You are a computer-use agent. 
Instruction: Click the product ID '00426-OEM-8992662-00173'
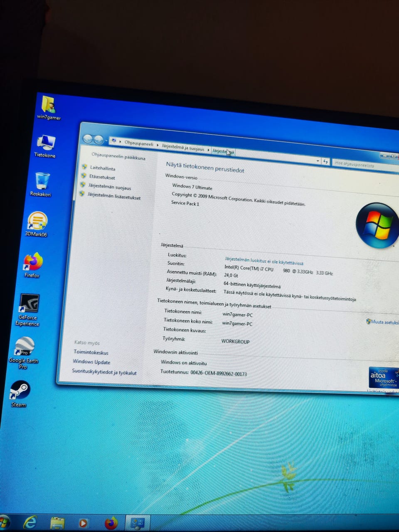tap(219, 373)
